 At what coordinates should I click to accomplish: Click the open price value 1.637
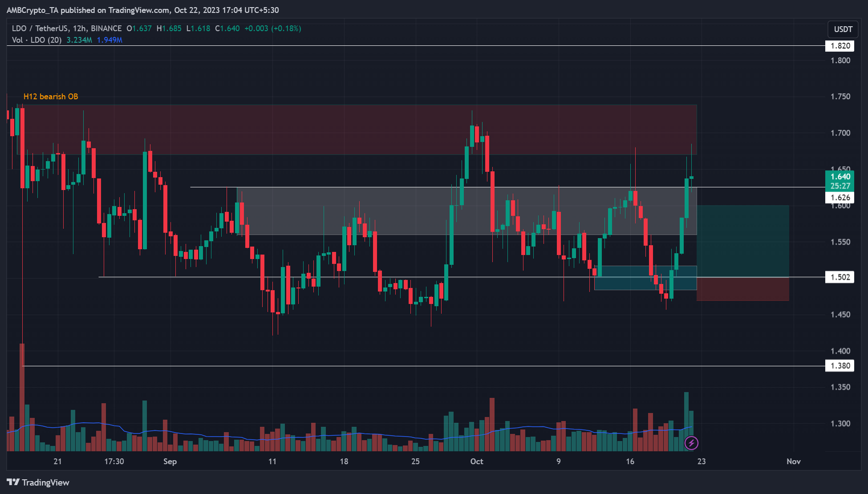[x=142, y=28]
